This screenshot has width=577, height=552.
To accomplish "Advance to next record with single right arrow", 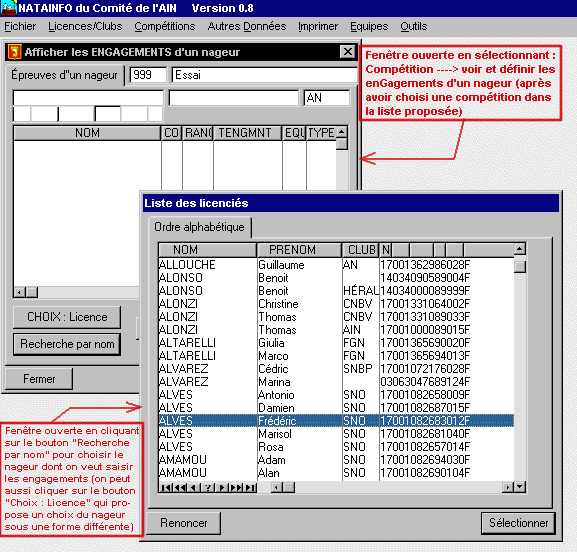I will [x=222, y=487].
